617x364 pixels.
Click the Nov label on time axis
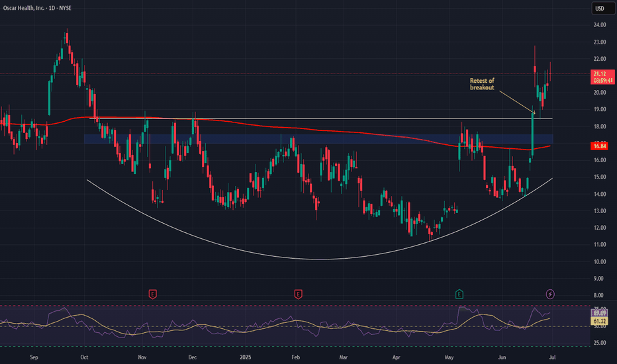tap(142, 357)
